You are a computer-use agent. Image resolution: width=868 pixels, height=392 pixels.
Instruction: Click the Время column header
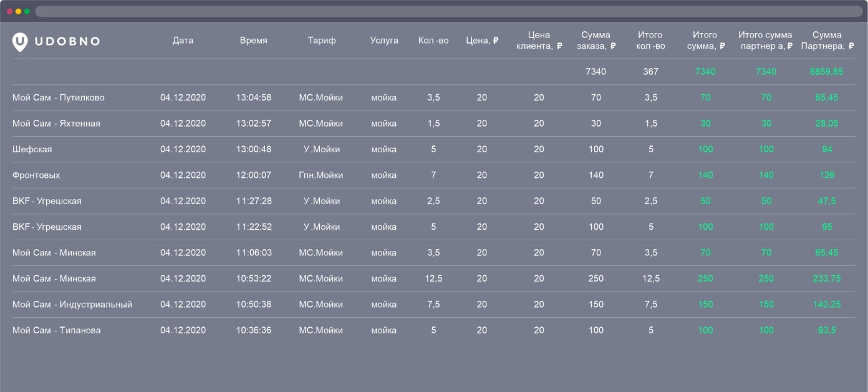tap(253, 41)
